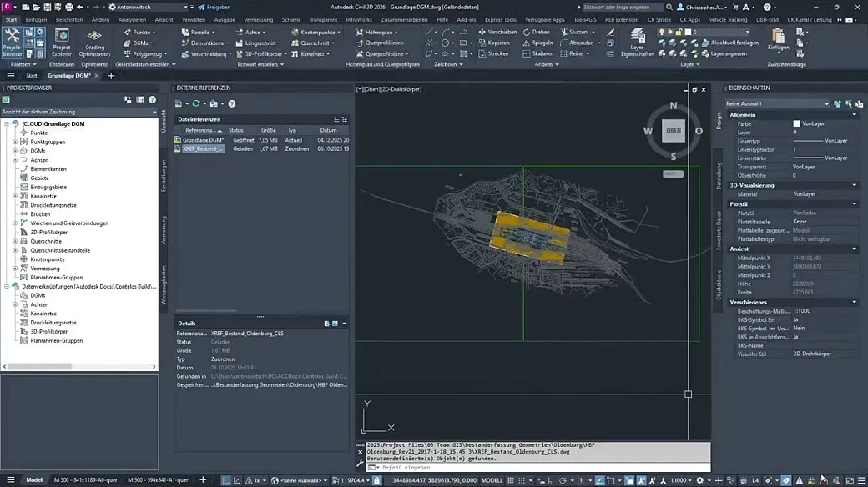Open the Einfügen ribbon tab
868x487 pixels.
[x=36, y=19]
